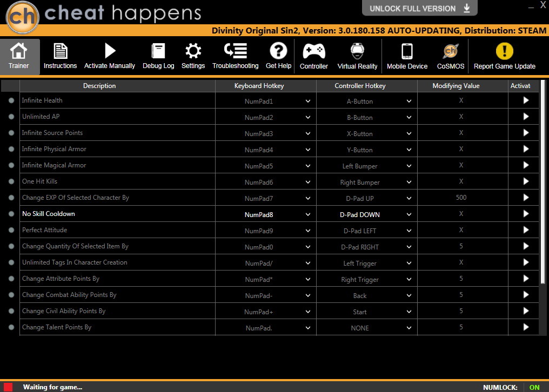Toggle One Hit Kills indicator

pyautogui.click(x=11, y=181)
